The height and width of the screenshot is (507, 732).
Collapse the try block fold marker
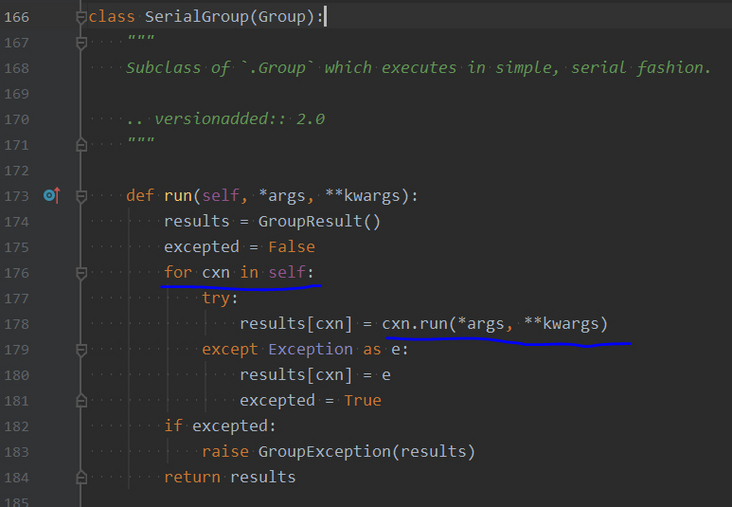pos(81,298)
